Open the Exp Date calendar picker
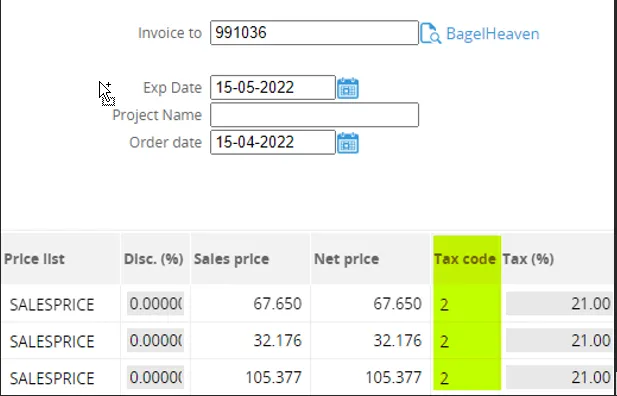Viewport: 617px width, 396px height. point(348,88)
